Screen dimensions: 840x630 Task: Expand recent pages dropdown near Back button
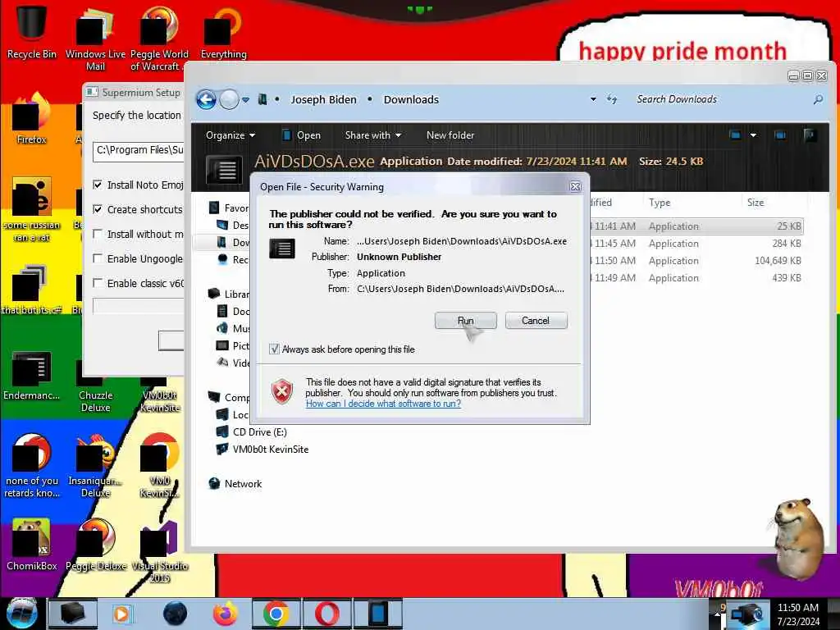click(x=245, y=99)
